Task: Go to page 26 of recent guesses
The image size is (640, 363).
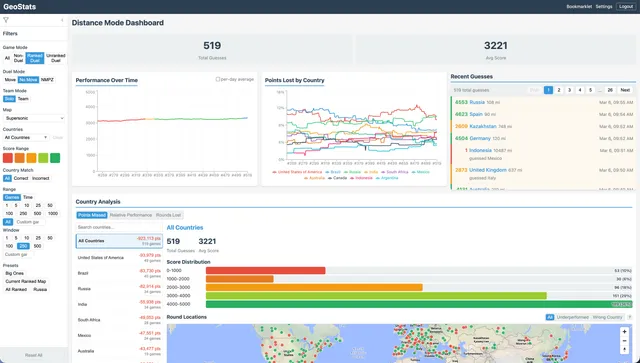Action: [610, 90]
